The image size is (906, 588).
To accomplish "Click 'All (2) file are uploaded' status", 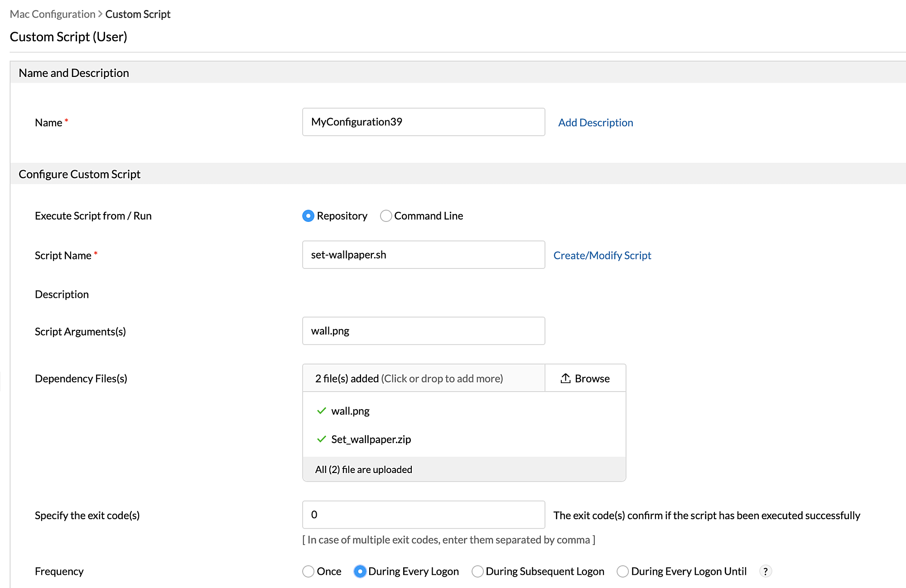I will (x=364, y=469).
